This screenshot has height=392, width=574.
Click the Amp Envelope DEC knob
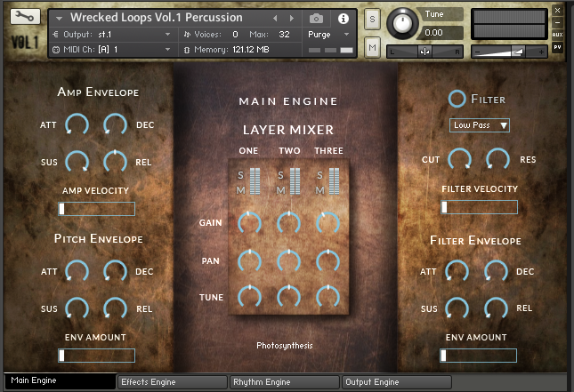(x=115, y=124)
